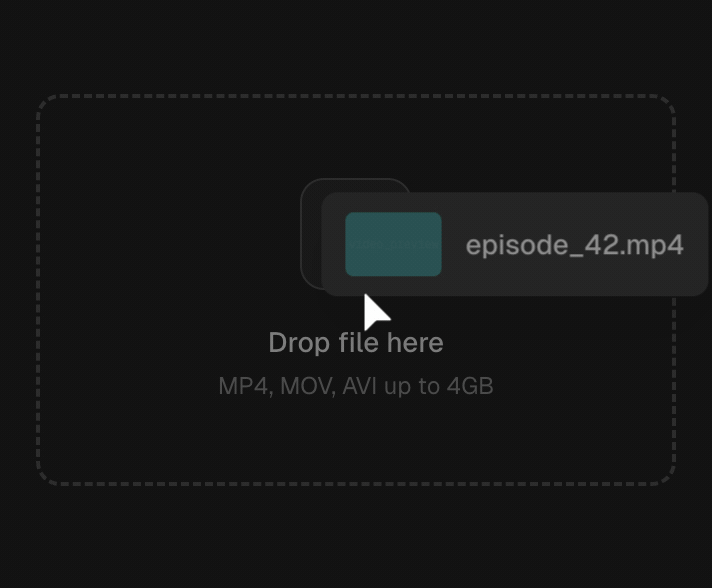The width and height of the screenshot is (712, 588).
Task: Click "4GB" in the size limit text
Action: pyautogui.click(x=470, y=386)
